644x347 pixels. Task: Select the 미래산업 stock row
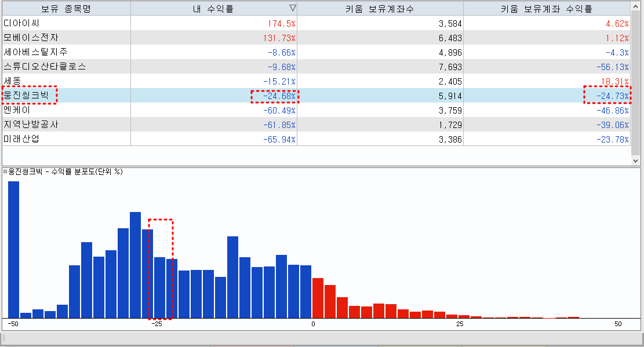point(316,139)
